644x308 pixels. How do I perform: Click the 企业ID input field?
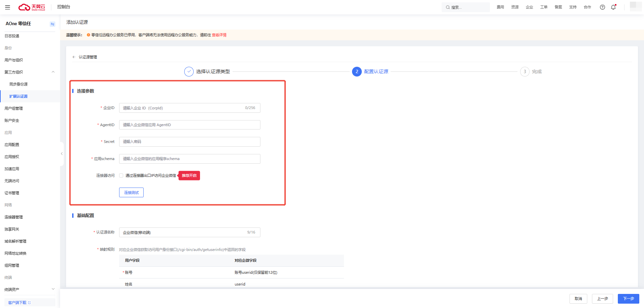pyautogui.click(x=190, y=108)
